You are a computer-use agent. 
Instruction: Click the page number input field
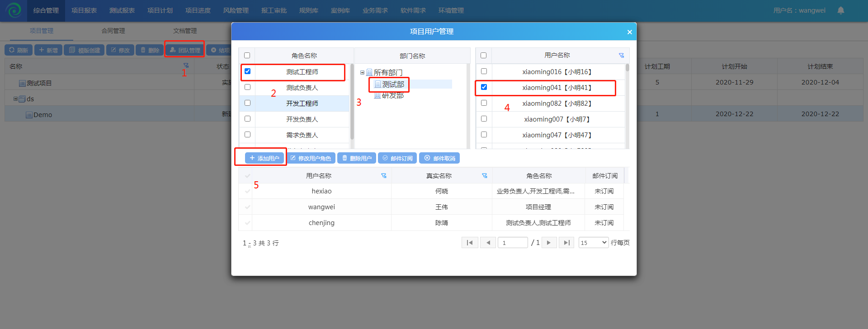[513, 243]
